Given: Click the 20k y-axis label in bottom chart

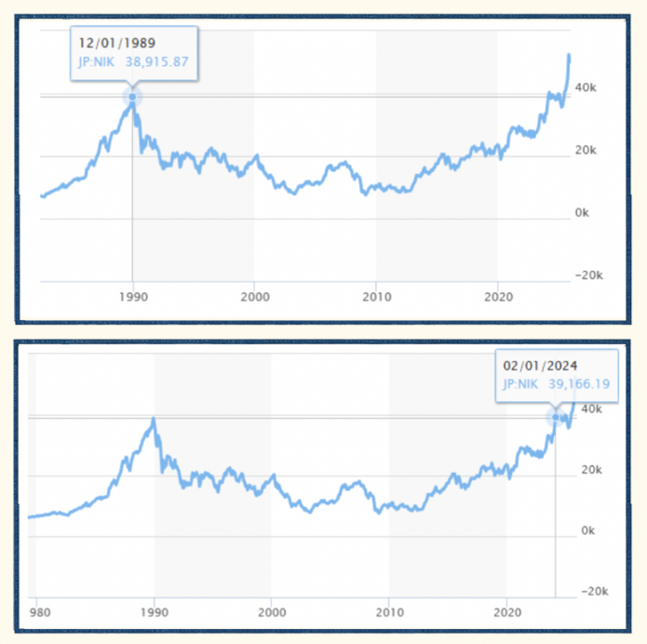Looking at the screenshot, I should pyautogui.click(x=592, y=469).
